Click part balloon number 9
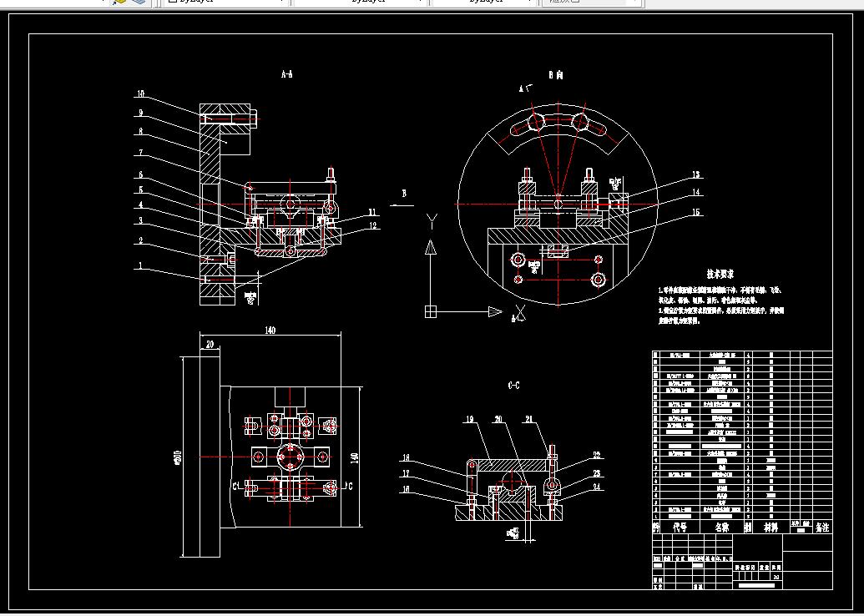The width and height of the screenshot is (864, 616). pyautogui.click(x=140, y=113)
